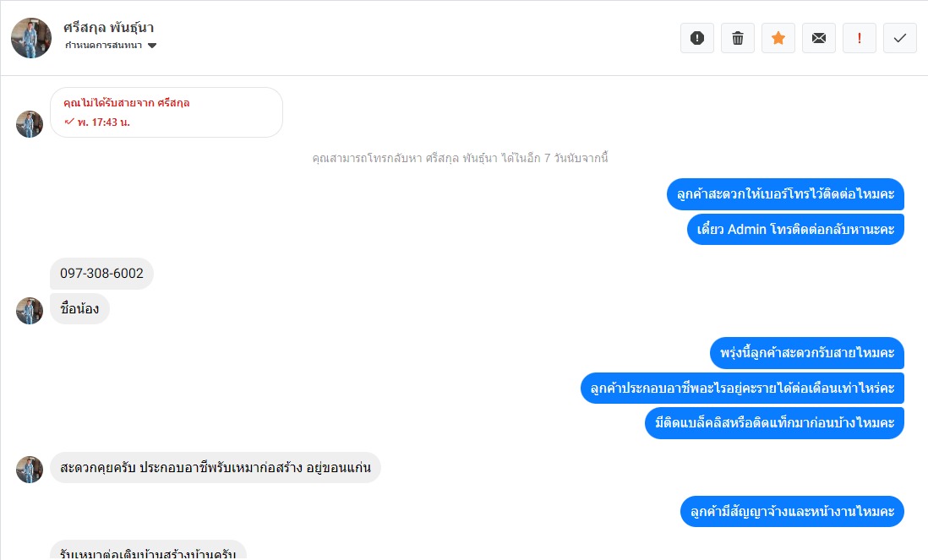Select the phone number 097-308-6002 message
Image resolution: width=928 pixels, height=560 pixels.
101,273
